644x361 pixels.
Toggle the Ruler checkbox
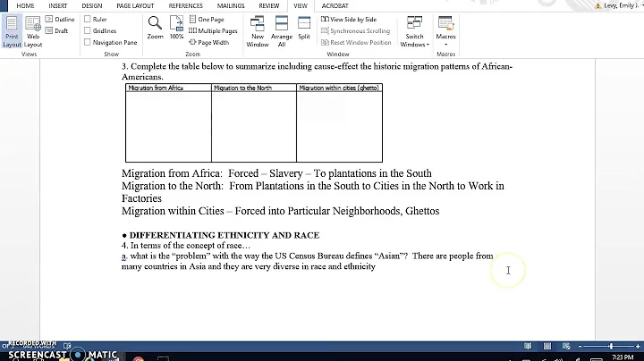click(87, 20)
